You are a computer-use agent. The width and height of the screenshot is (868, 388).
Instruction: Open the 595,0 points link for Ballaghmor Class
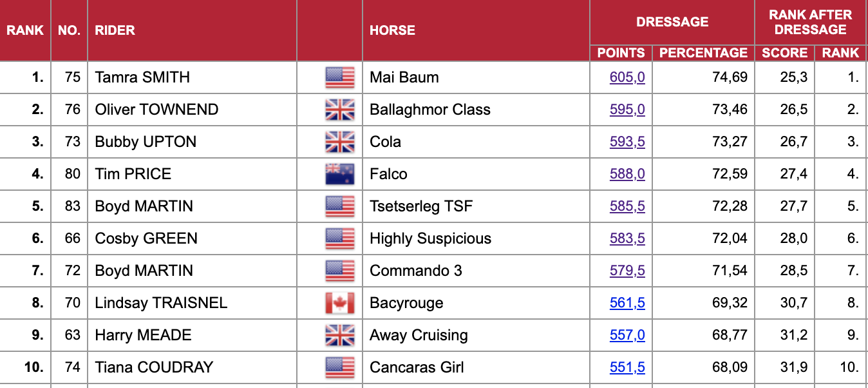(x=627, y=110)
